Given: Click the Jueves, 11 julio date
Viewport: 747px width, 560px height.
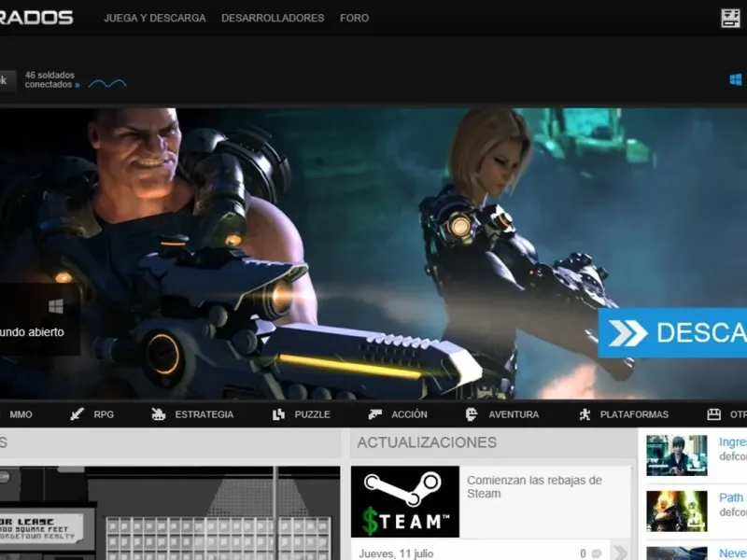Looking at the screenshot, I should (396, 553).
